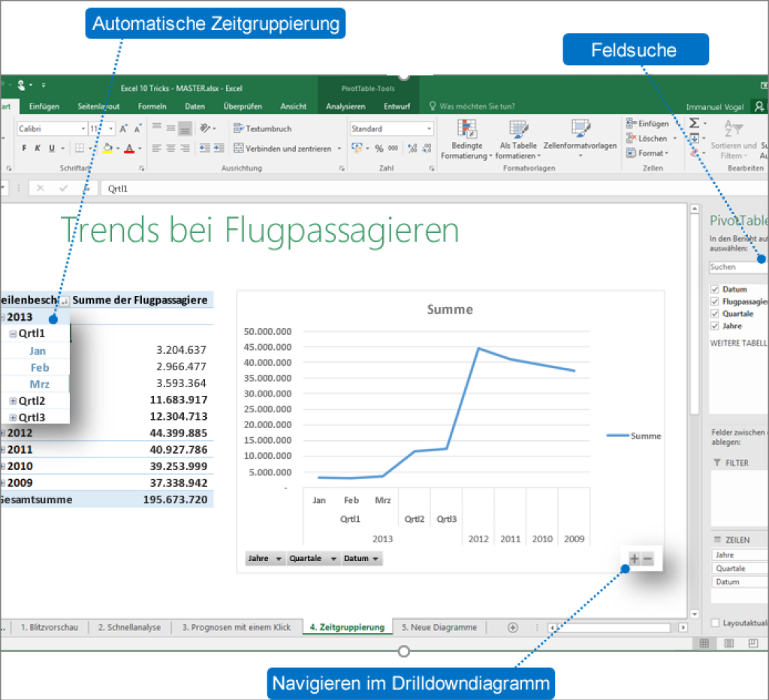Open Zellenformatvorlagen gallery
This screenshot has width=769, height=700.
(581, 140)
